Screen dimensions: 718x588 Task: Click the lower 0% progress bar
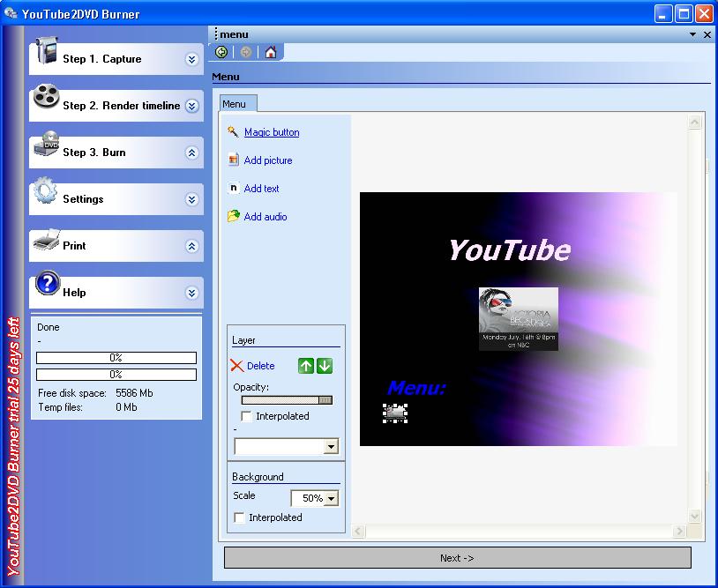pos(116,375)
